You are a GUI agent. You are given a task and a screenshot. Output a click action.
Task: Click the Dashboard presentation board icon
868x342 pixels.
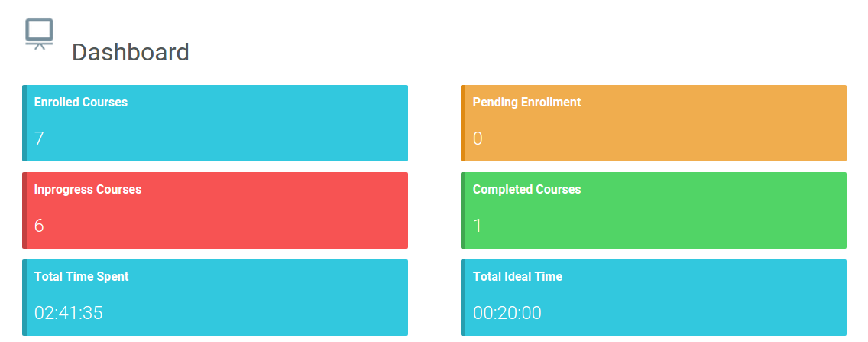click(39, 34)
